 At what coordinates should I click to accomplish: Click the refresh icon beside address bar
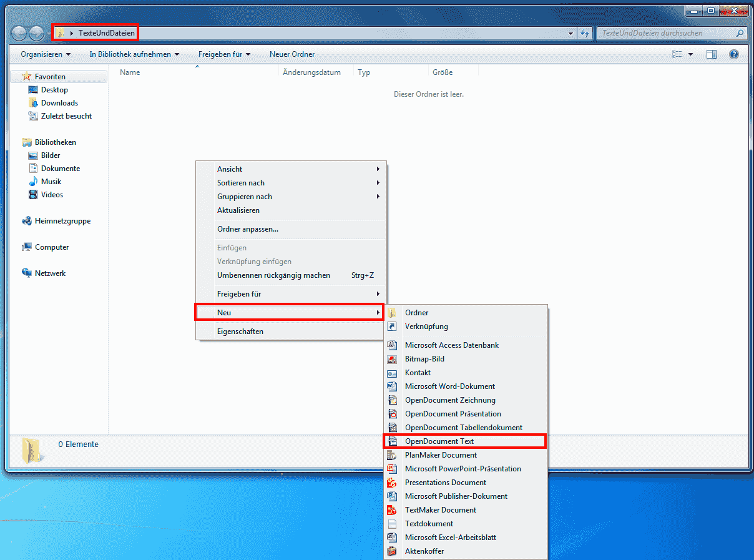585,34
